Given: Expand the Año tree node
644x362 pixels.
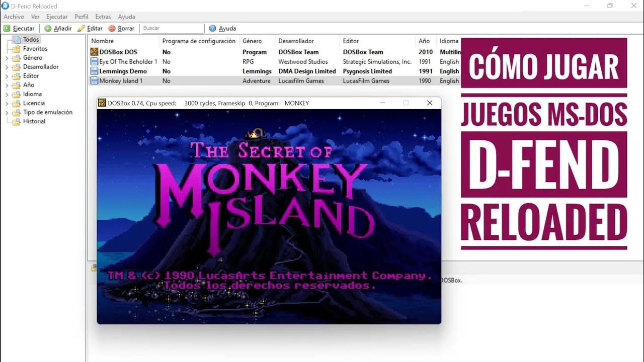Looking at the screenshot, I should (7, 85).
